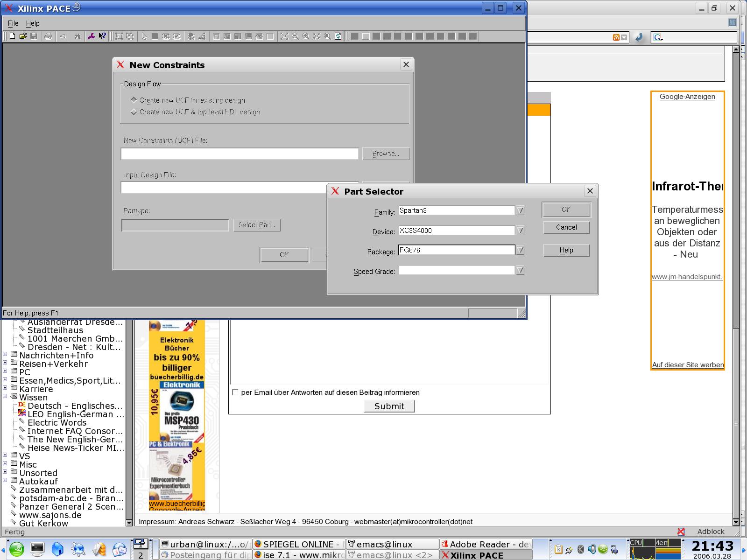Open the home folder panel icon
Viewport: 747px width, 560px height.
tap(57, 549)
